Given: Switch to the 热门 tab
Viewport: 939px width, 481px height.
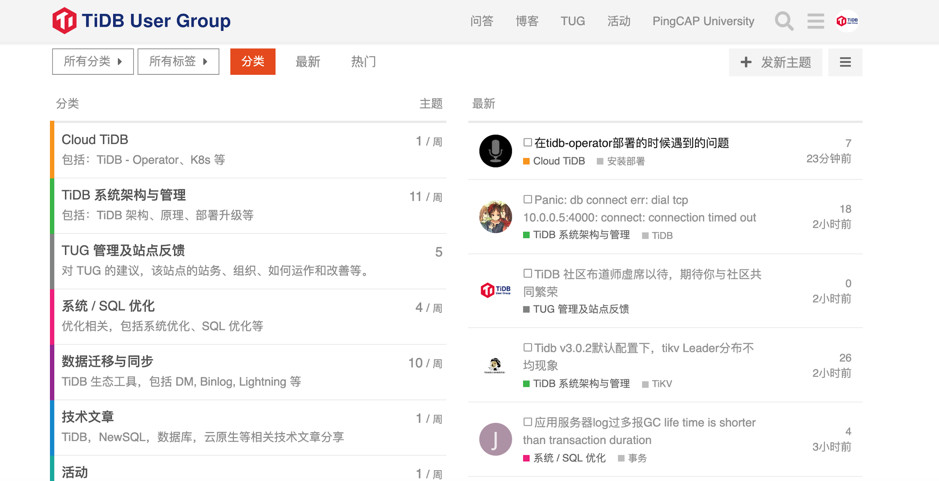Looking at the screenshot, I should 364,62.
